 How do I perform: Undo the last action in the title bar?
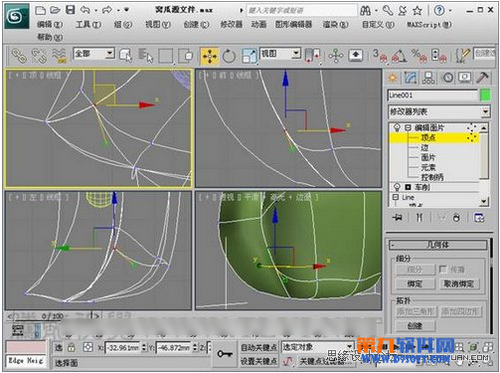pos(85,10)
